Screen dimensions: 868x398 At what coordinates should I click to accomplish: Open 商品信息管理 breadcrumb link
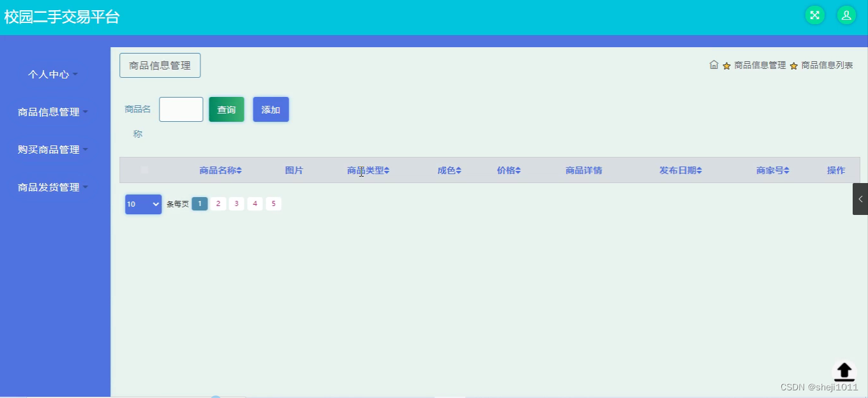point(759,65)
